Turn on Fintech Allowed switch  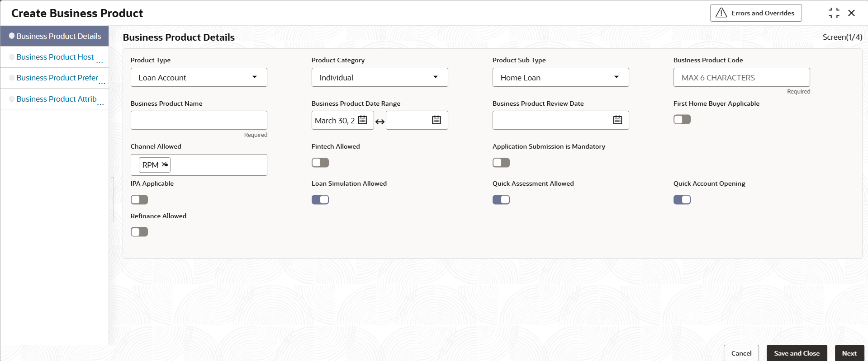(x=320, y=163)
